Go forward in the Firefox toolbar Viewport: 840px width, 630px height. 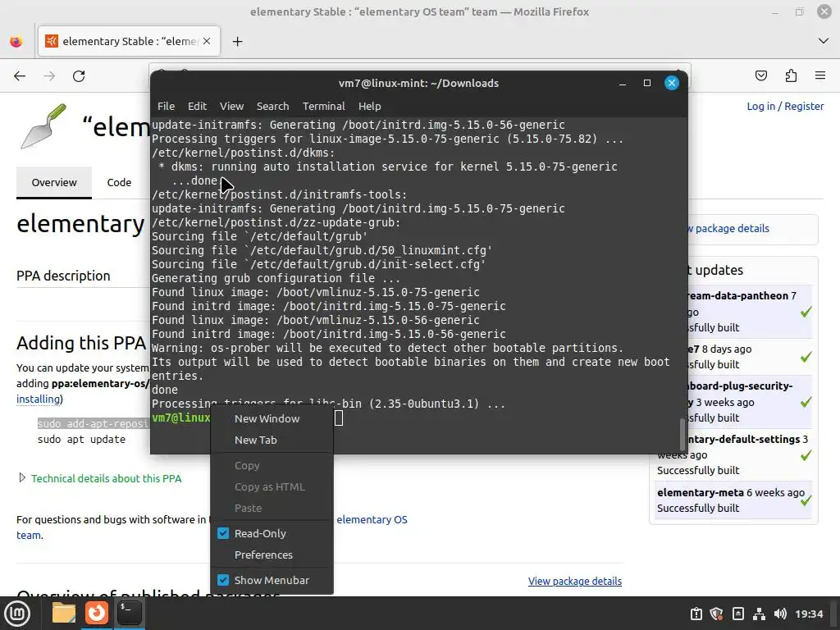pyautogui.click(x=49, y=76)
